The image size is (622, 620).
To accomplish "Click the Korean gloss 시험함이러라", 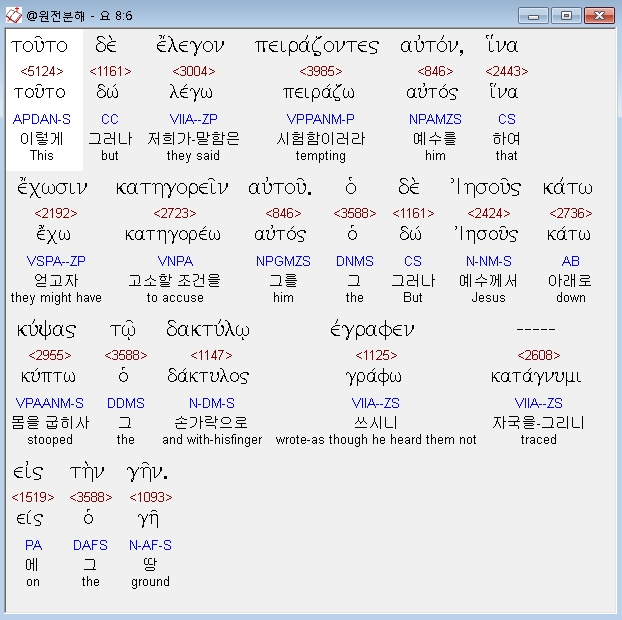I will coord(321,139).
